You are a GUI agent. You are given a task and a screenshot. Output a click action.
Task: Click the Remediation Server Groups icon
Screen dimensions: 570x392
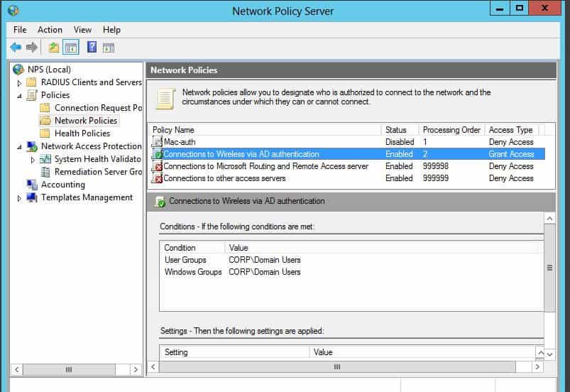[x=45, y=172]
